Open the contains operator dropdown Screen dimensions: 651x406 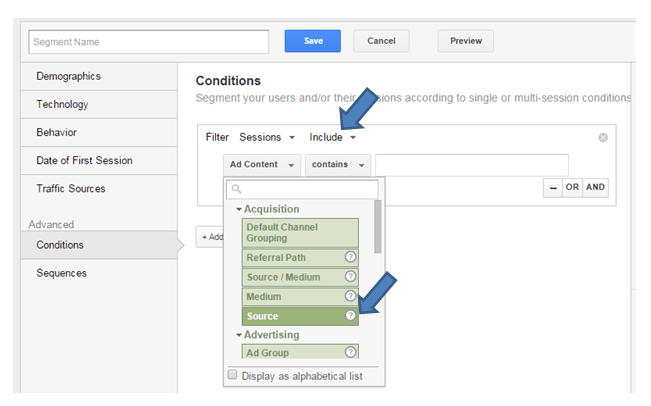[x=338, y=165]
